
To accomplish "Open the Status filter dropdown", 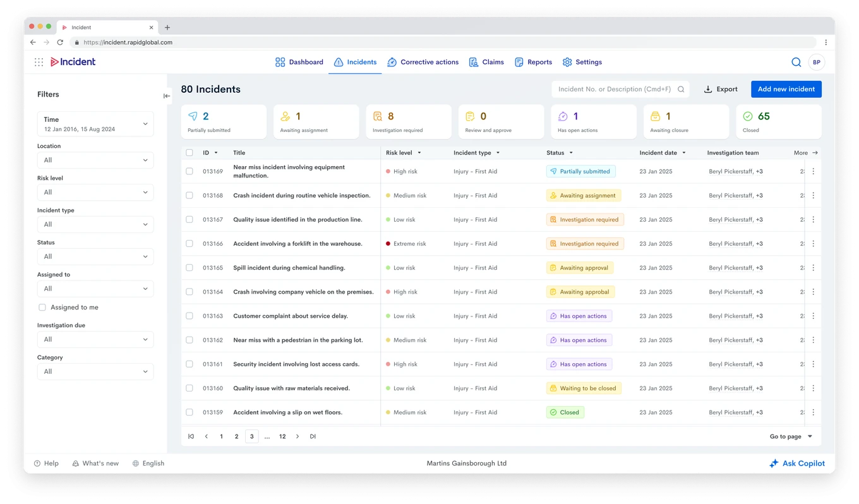I will point(95,256).
